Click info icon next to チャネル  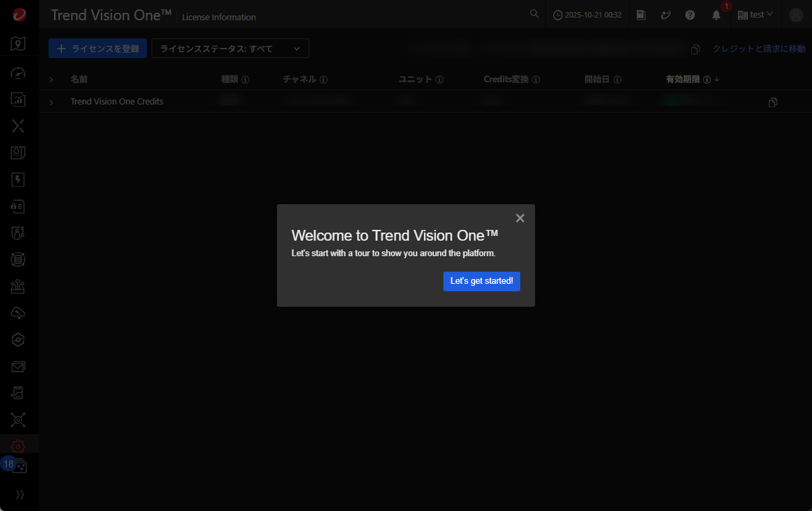point(323,80)
